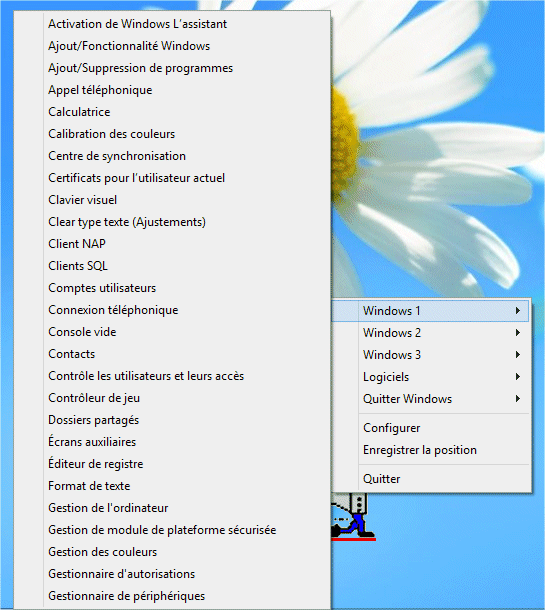
Task: Open the Quitter Windows submenu
Action: (x=431, y=399)
